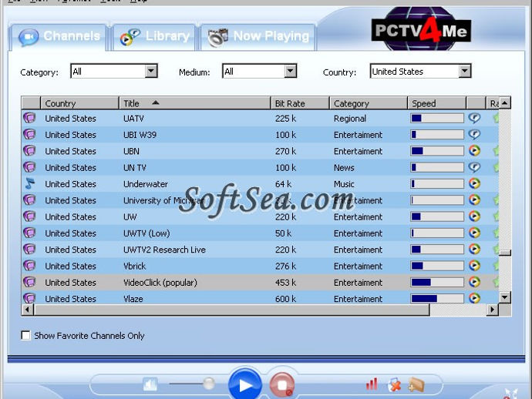Click Media Player icon in Underwater row
The height and width of the screenshot is (399, 532).
(x=474, y=183)
